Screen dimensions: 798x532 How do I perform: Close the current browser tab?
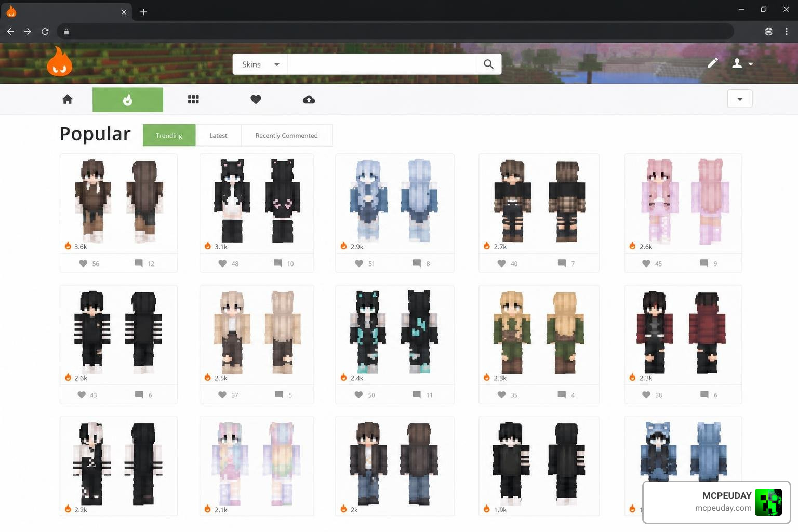point(124,12)
